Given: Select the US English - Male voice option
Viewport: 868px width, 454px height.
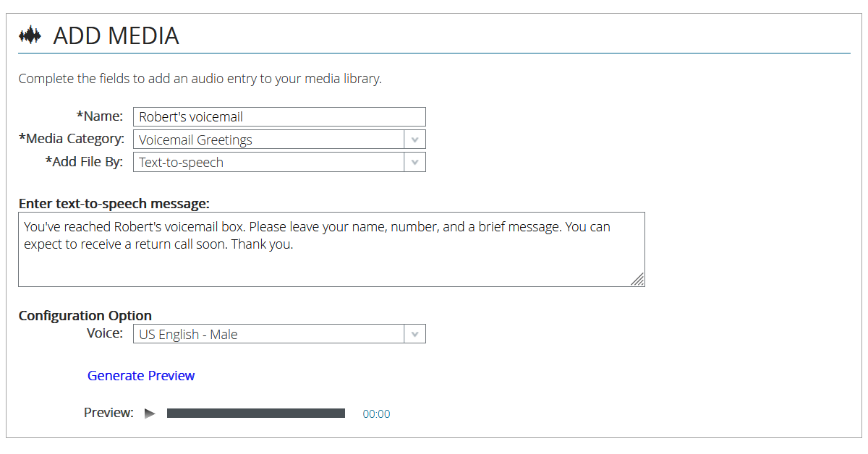Looking at the screenshot, I should 268,333.
